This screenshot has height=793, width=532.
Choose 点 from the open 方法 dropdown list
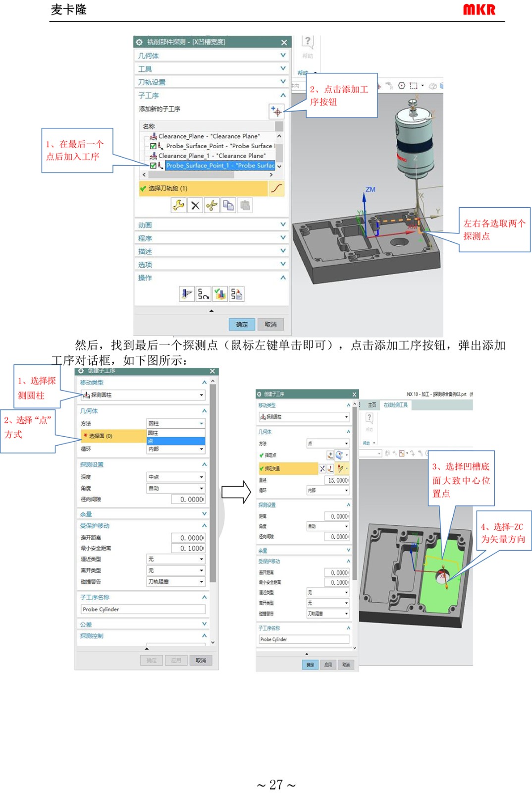[175, 441]
